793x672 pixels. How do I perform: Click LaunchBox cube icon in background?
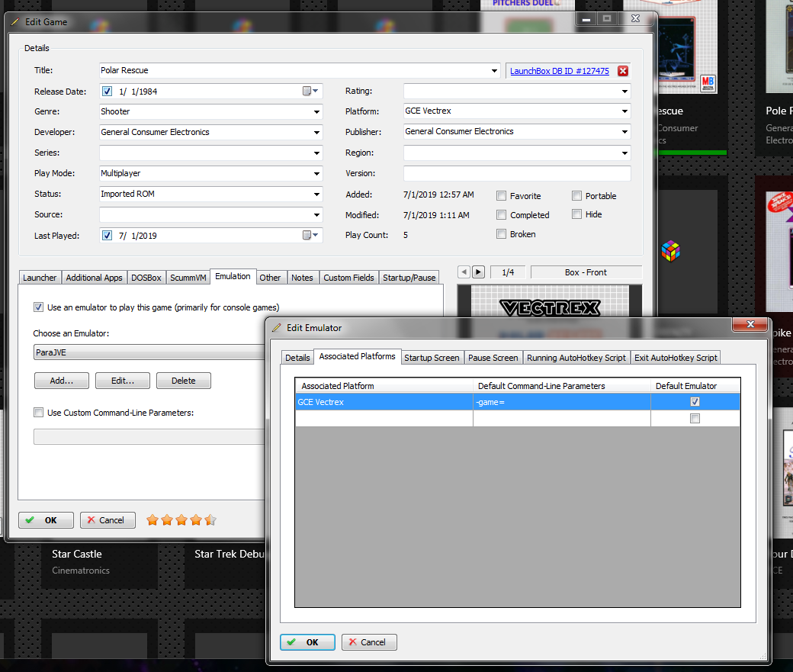670,251
